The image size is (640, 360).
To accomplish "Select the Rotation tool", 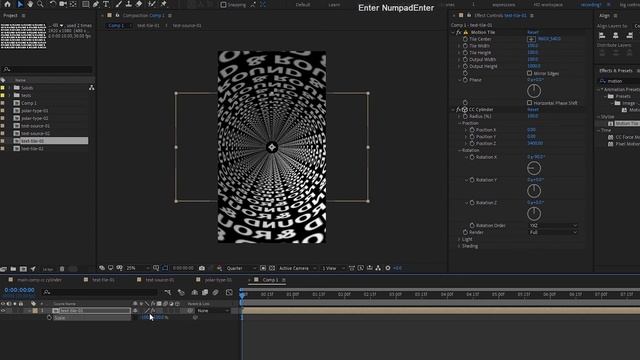I will coord(53,4).
